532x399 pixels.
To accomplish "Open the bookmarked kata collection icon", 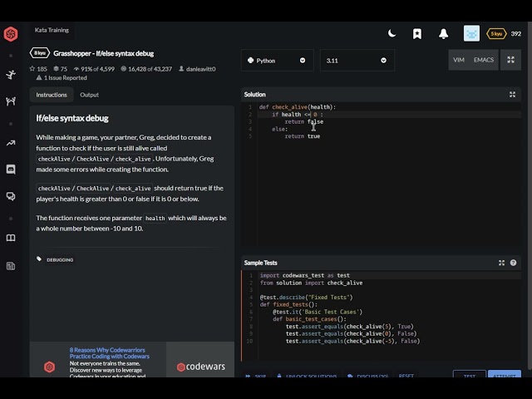I will point(417,33).
